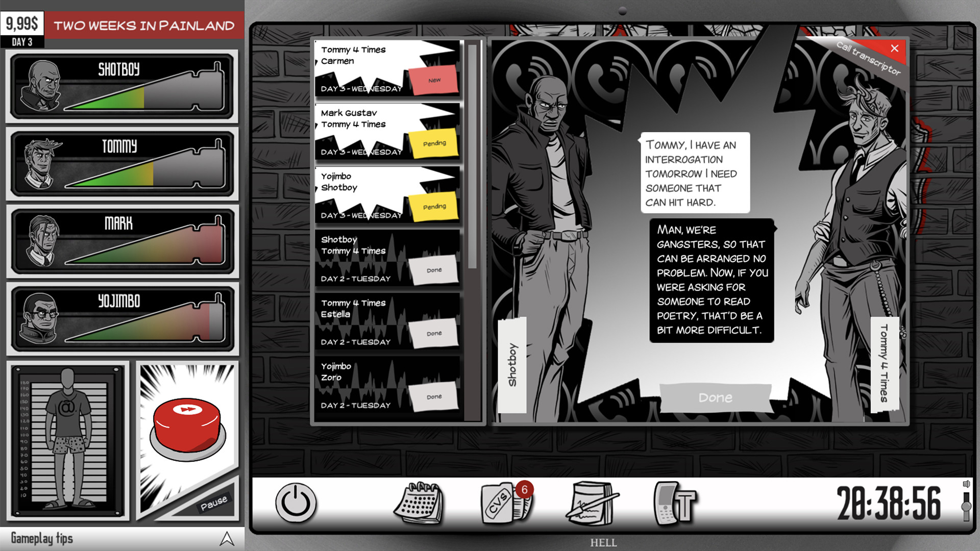
Task: Click the Done button under the dialogue
Action: 715,397
